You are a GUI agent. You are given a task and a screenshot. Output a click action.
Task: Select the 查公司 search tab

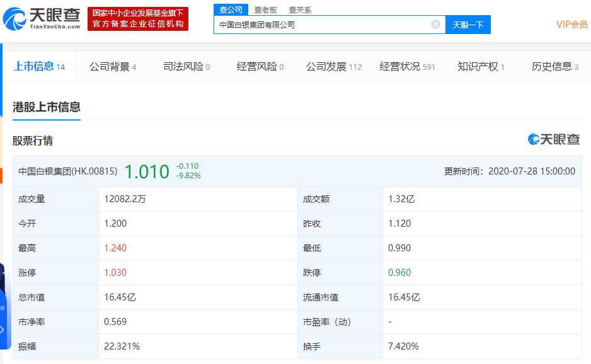pos(231,9)
